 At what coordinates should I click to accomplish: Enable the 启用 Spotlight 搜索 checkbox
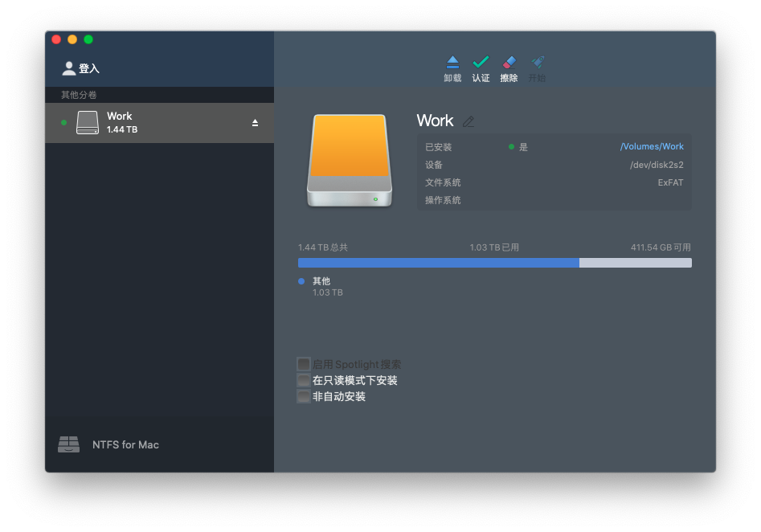click(304, 364)
